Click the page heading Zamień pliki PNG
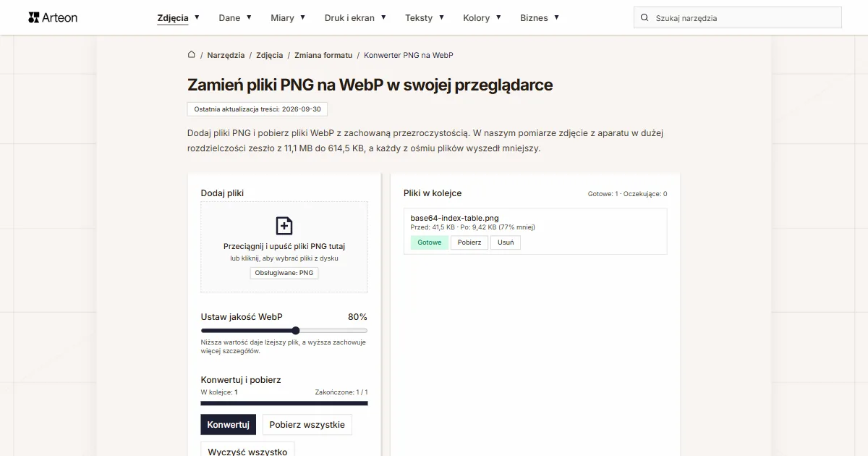The width and height of the screenshot is (868, 456). pyautogui.click(x=370, y=85)
